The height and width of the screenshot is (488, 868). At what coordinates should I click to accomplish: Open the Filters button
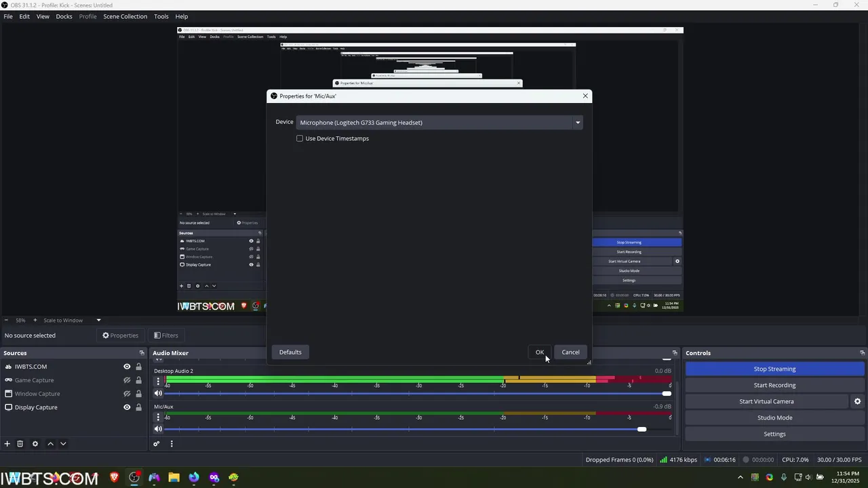pos(166,335)
